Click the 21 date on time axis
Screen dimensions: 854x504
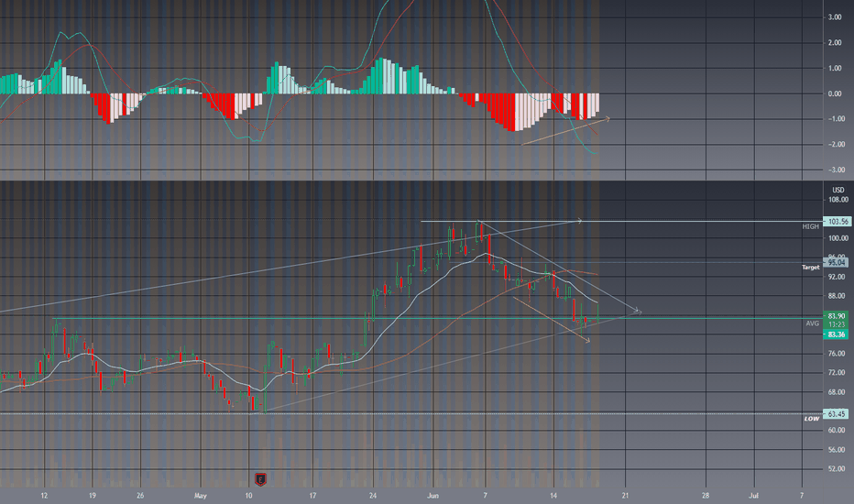click(625, 496)
